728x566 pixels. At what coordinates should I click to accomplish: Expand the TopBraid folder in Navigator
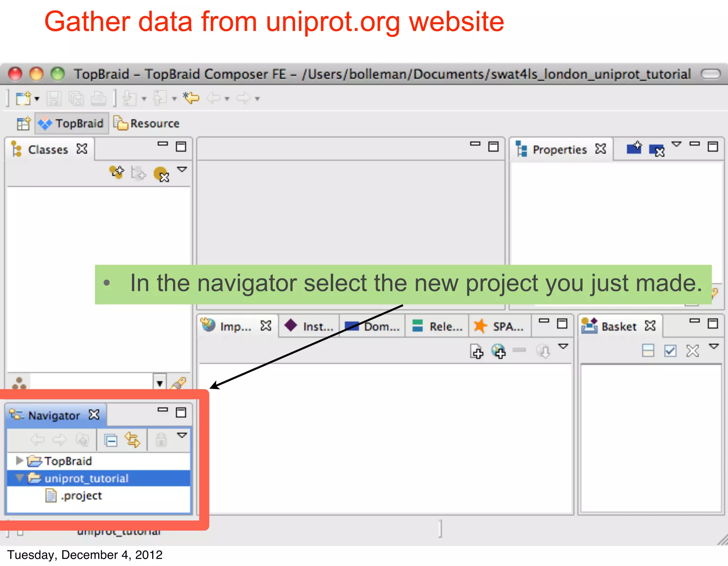pyautogui.click(x=20, y=461)
